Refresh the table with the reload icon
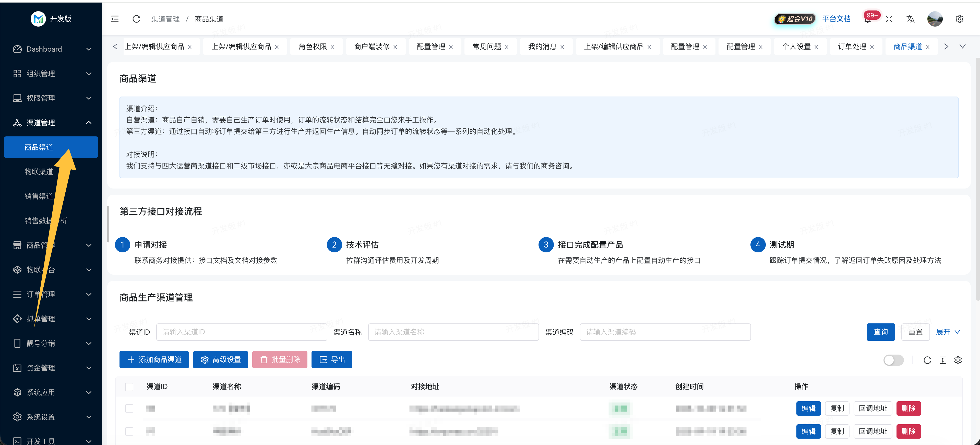 pyautogui.click(x=927, y=360)
